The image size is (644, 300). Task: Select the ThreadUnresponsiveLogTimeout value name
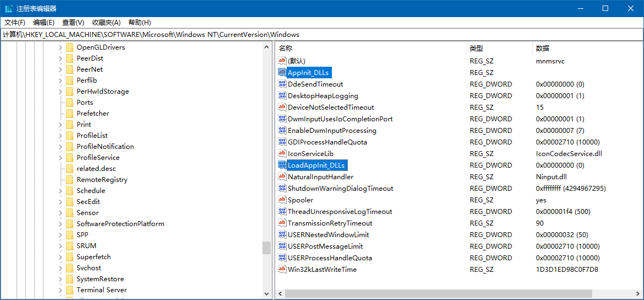pyautogui.click(x=340, y=212)
